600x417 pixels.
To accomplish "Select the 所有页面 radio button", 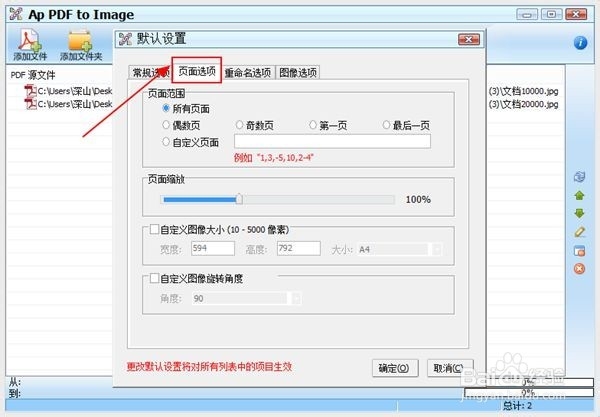I will (x=166, y=108).
